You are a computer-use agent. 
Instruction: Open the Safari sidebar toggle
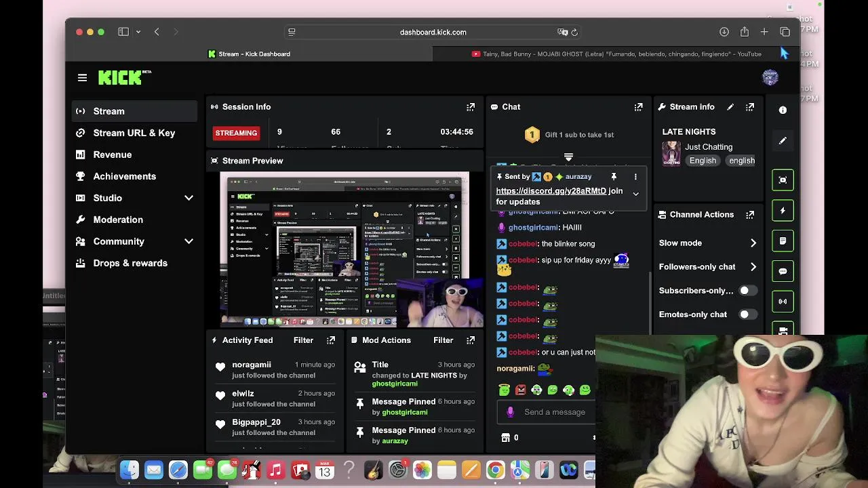(123, 32)
